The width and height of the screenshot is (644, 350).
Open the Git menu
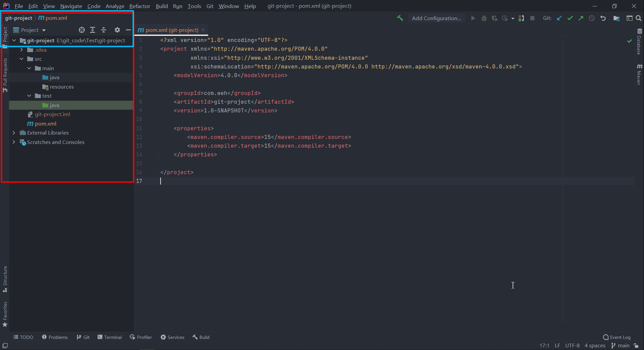210,6
